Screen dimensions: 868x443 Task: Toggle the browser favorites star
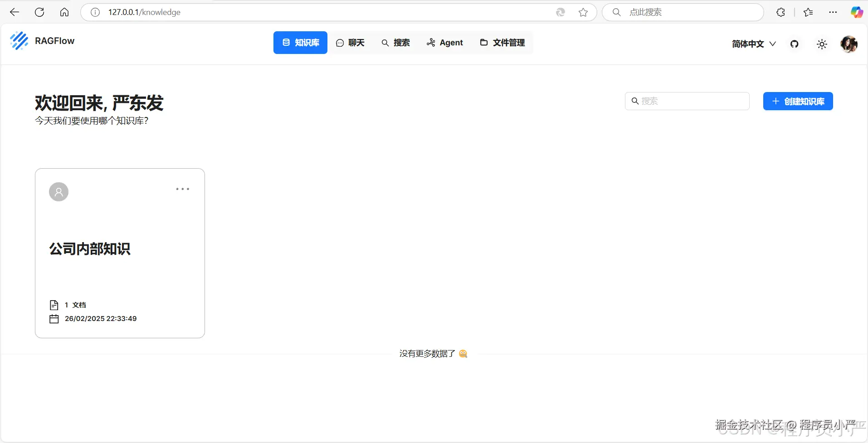click(583, 12)
